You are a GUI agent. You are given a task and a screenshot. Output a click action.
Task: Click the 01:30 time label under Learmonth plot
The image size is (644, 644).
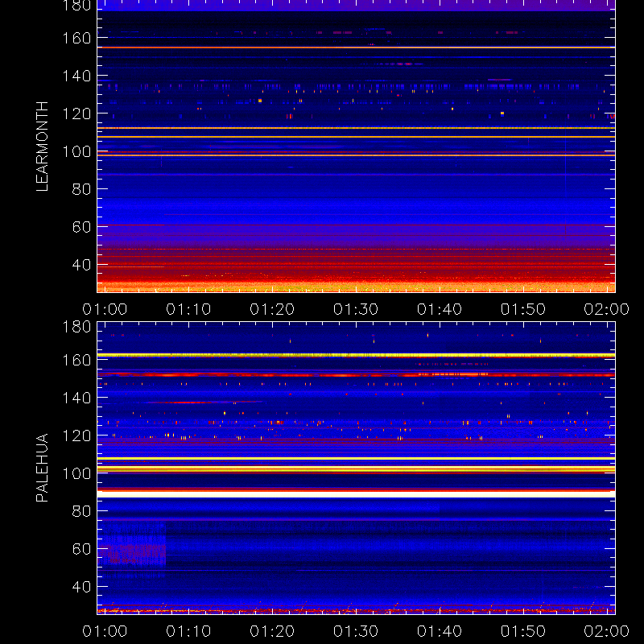pyautogui.click(x=356, y=309)
